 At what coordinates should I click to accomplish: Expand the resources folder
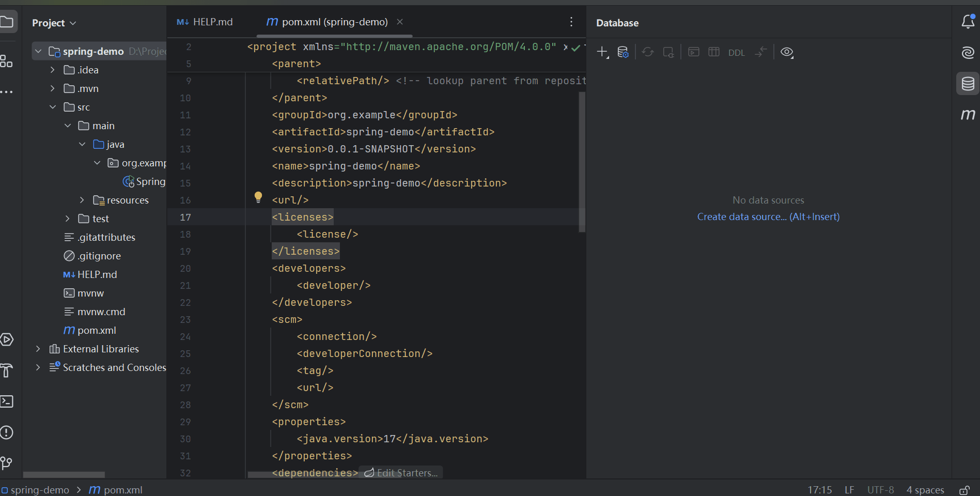coord(82,200)
